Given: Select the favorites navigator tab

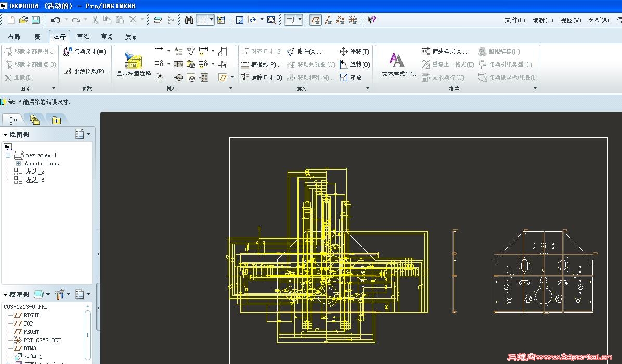Looking at the screenshot, I should click(x=56, y=120).
